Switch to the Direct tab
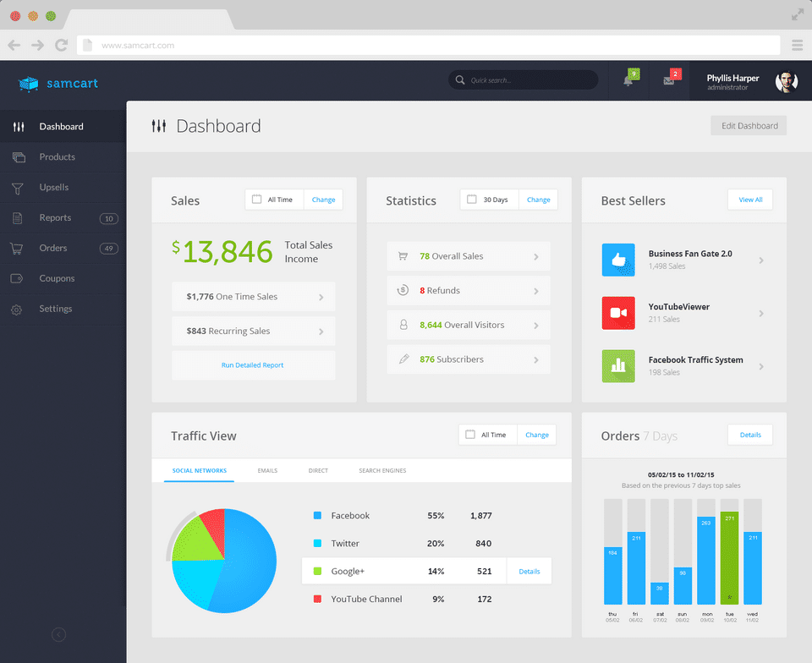This screenshot has height=663, width=812. coord(319,470)
